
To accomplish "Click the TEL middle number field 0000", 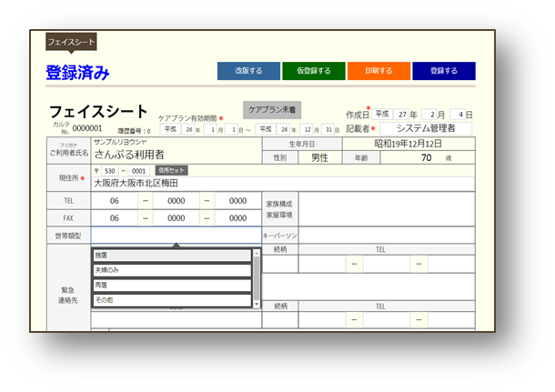I will click(177, 201).
